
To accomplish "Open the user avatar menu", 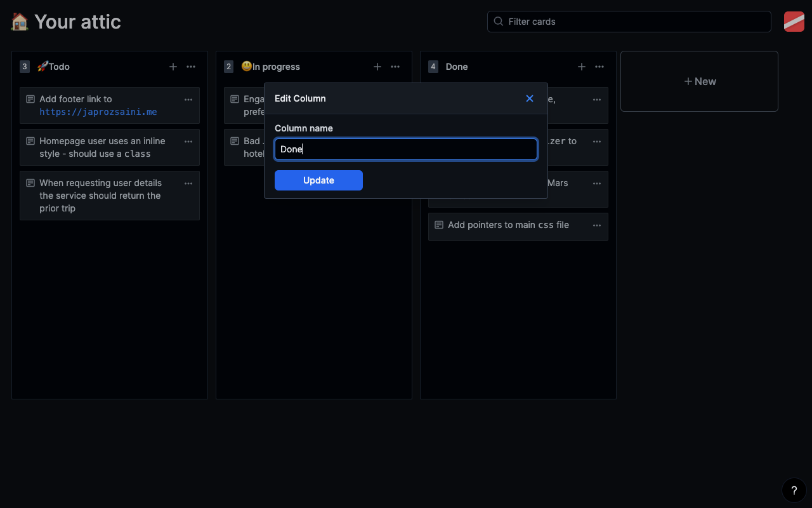I will (794, 22).
